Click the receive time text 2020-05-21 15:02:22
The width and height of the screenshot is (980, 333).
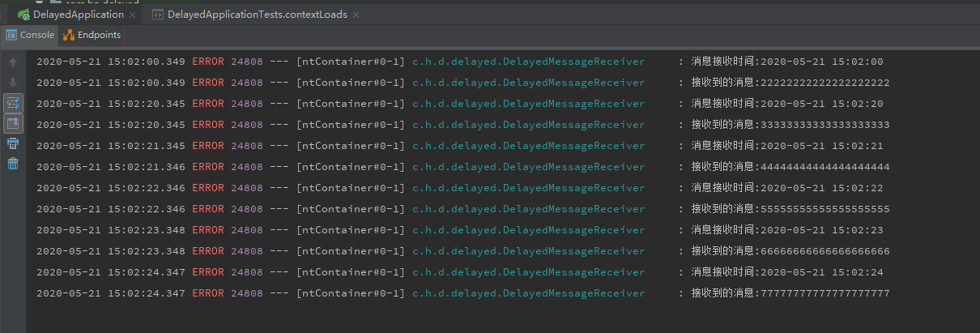coord(822,188)
